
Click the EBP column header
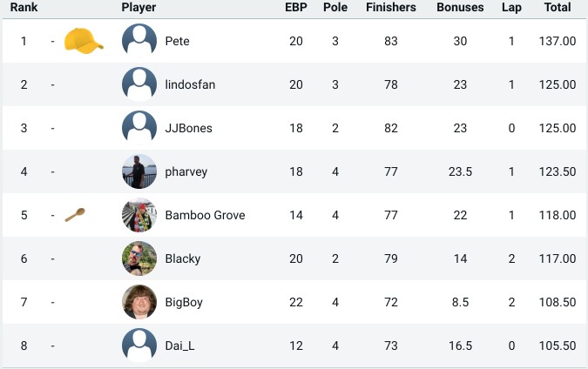(x=296, y=7)
